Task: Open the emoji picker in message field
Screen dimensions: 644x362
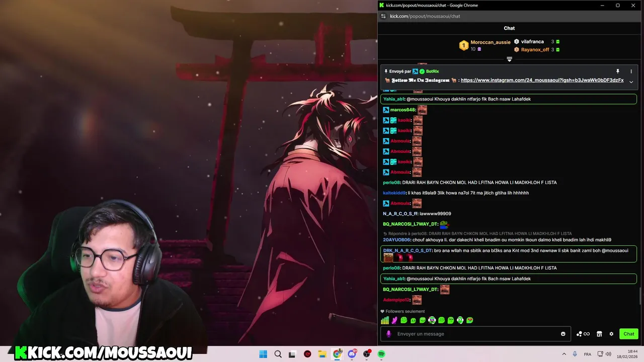Action: point(563,334)
